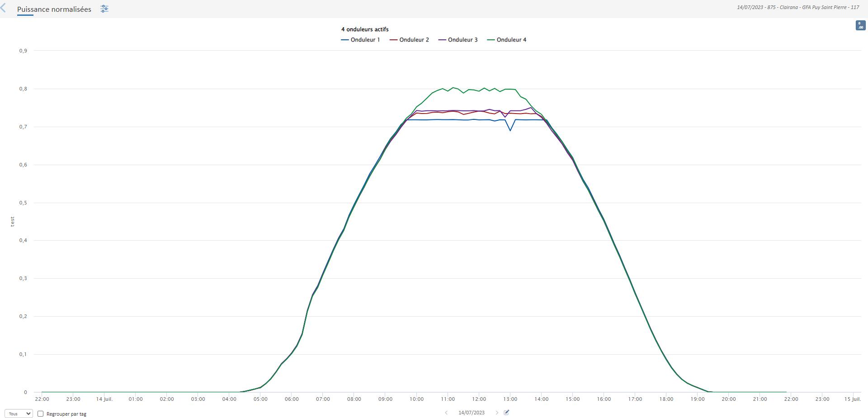Click the '15 Juil.' x-axis label
Screen dimensions: 868x418
(x=853, y=399)
